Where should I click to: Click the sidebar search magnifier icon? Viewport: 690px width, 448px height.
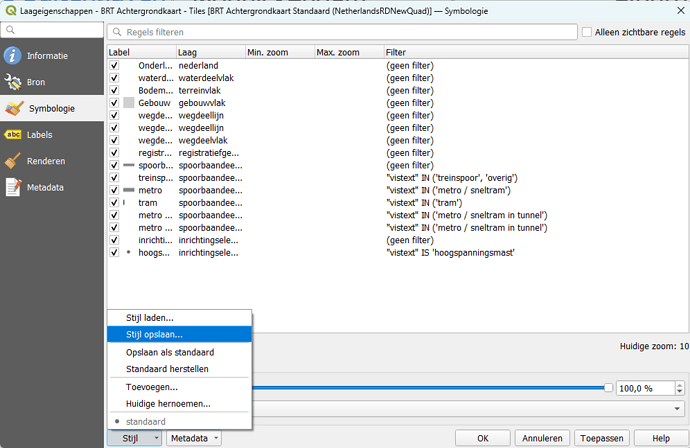10,30
